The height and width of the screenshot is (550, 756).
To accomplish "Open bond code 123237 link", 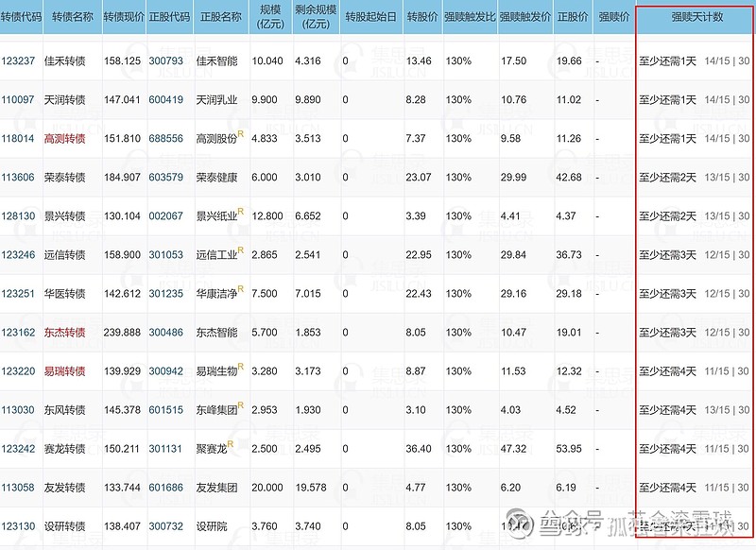I will coord(18,61).
